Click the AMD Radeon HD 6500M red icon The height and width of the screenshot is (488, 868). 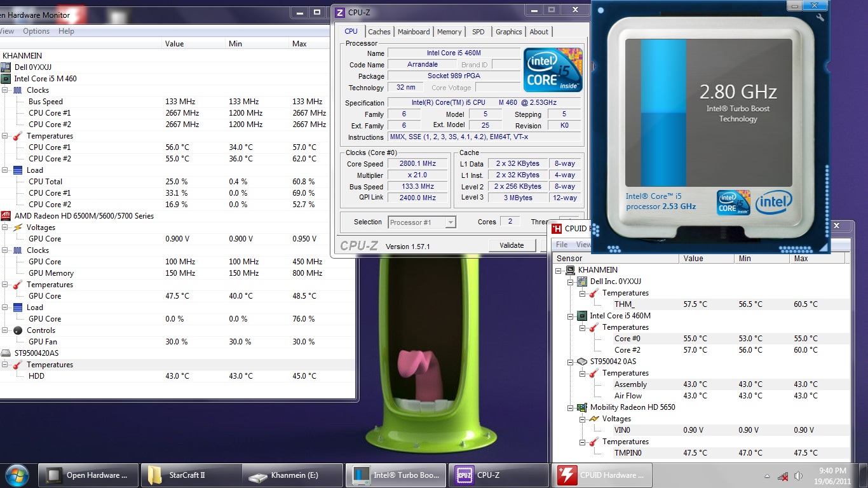tap(6, 216)
